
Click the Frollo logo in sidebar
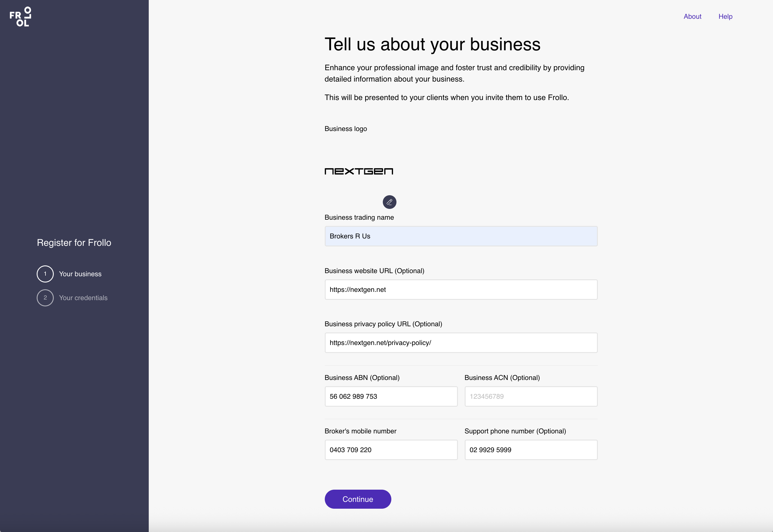pyautogui.click(x=20, y=17)
